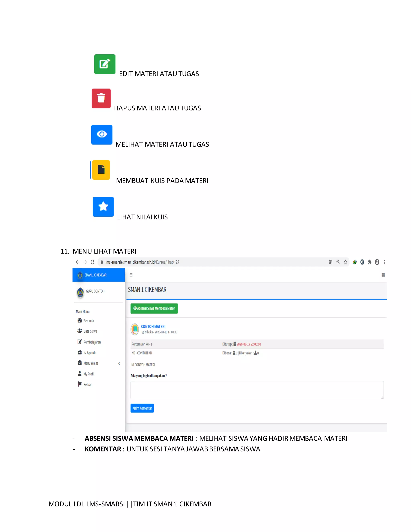This screenshot has width=411, height=532.
Task: Click the blue star nilai kuis icon
Action: [103, 207]
